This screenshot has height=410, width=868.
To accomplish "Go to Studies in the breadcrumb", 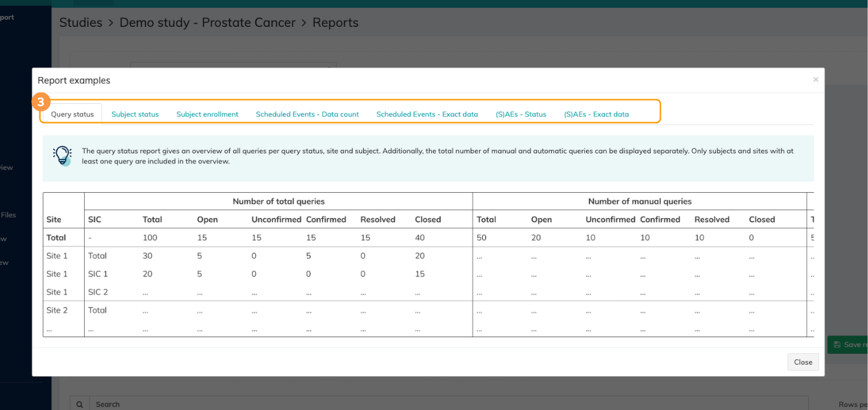I will [81, 23].
